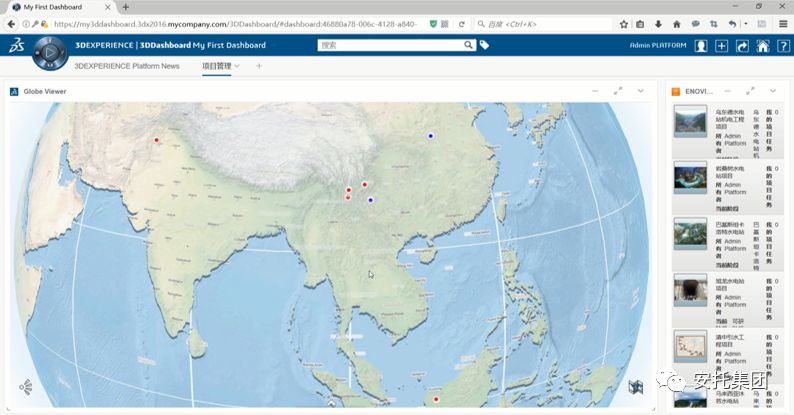
Task: Minimize the Globe Viewer widget
Action: (595, 91)
